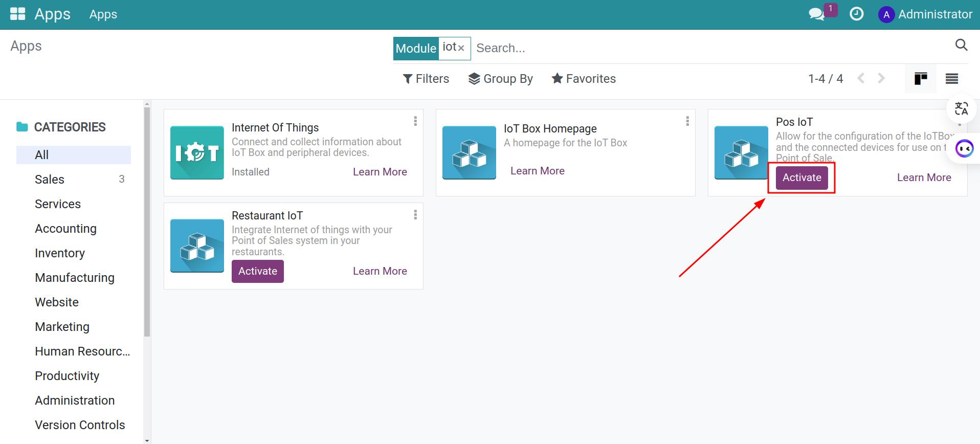Select the Administration category
980x444 pixels.
point(74,401)
